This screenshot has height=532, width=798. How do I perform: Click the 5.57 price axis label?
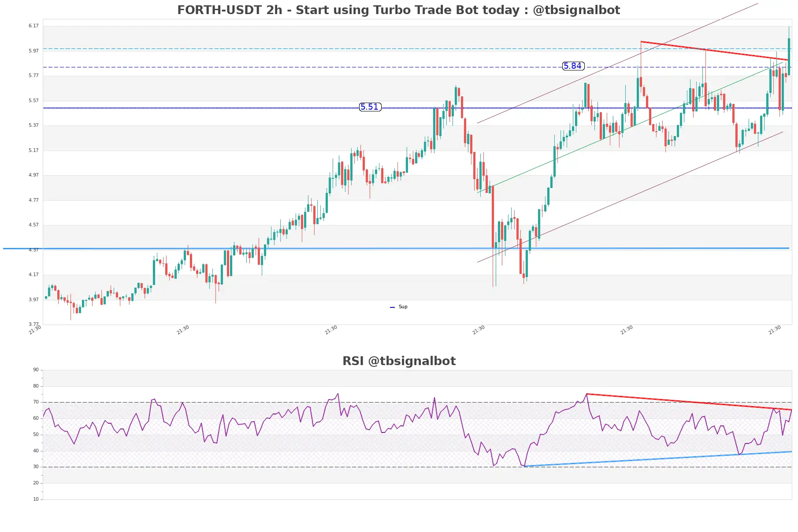33,101
